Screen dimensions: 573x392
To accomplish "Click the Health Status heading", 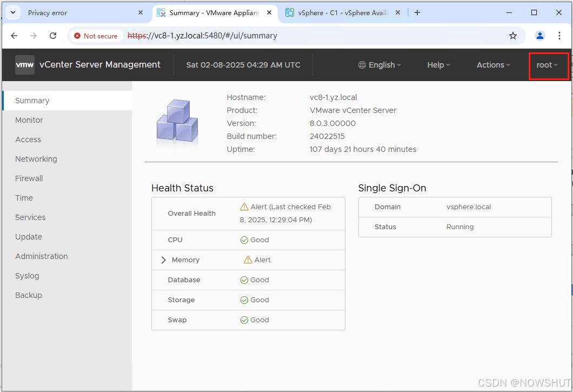I will tap(182, 188).
